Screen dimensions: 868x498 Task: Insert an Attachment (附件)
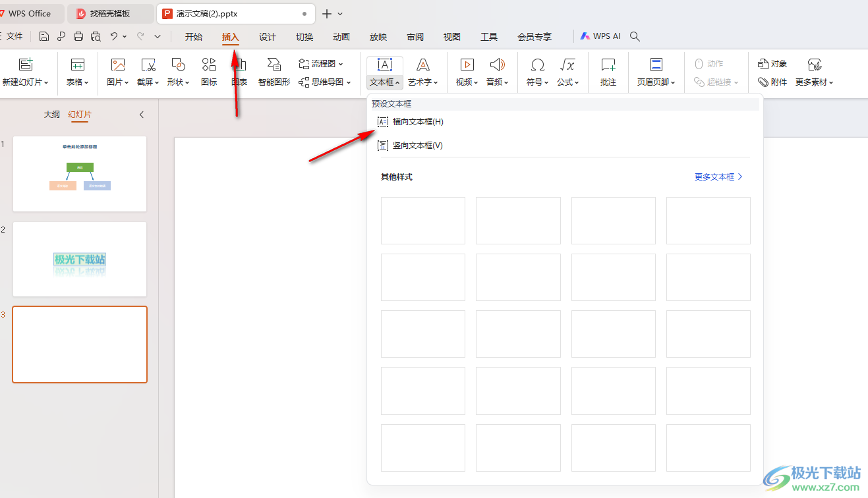[772, 82]
